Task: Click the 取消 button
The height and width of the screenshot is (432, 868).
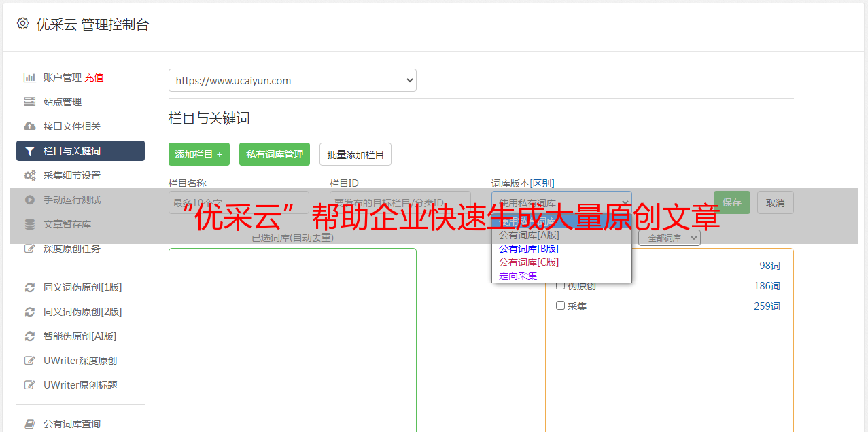Action: (x=776, y=202)
